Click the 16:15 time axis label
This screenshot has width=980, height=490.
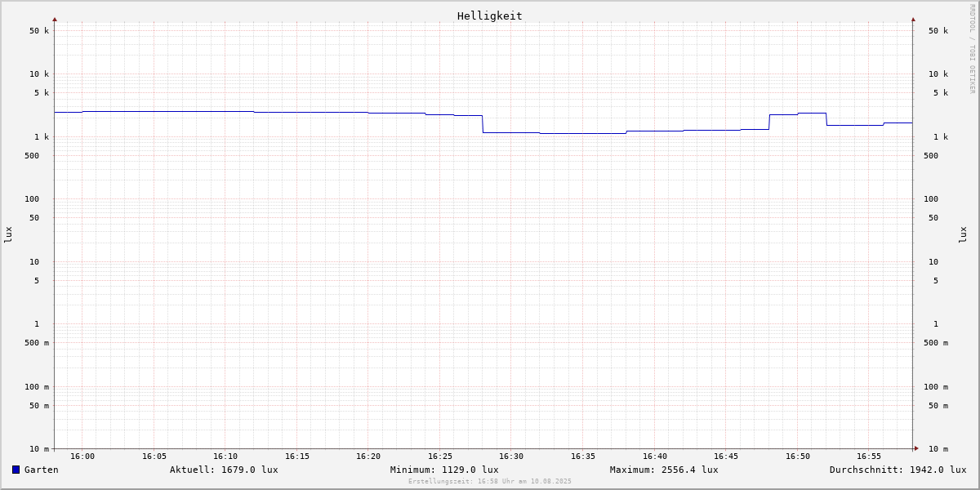pyautogui.click(x=297, y=457)
